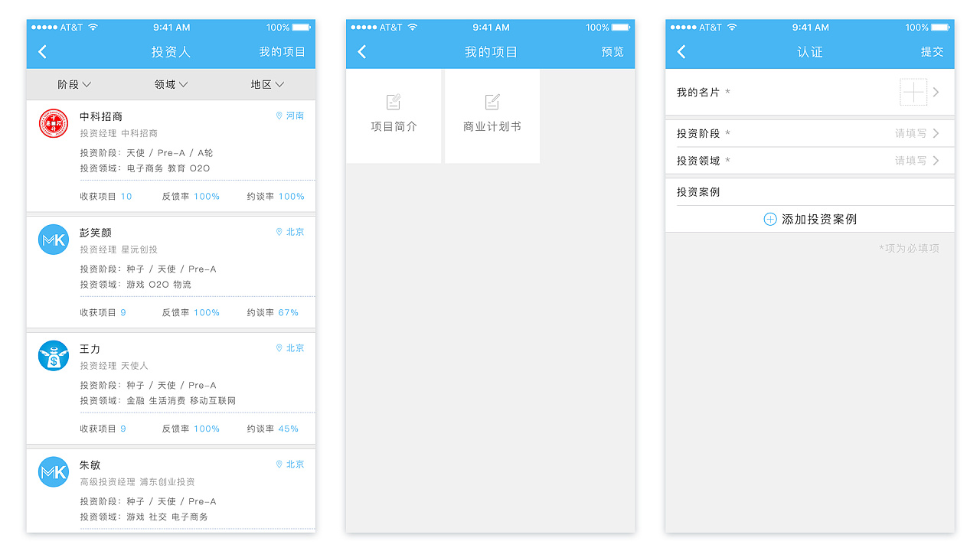This screenshot has height=551, width=980.
Task: Open the 王力 investor name
Action: 90,349
